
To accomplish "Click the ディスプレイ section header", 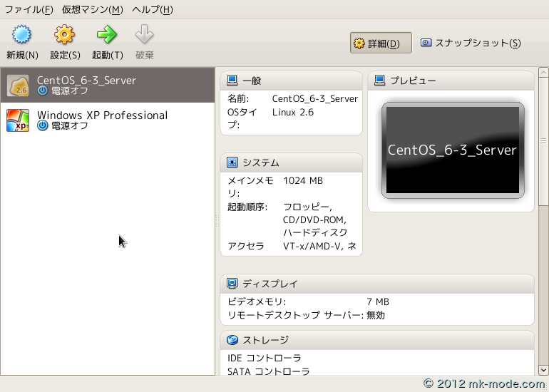I will (270, 284).
